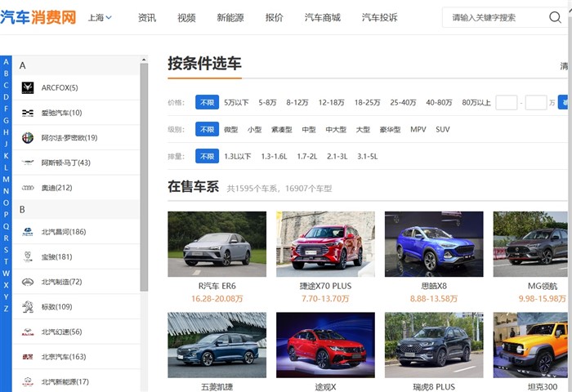The height and width of the screenshot is (392, 572).
Task: Open the 汽车商城 nav item
Action: pos(323,17)
